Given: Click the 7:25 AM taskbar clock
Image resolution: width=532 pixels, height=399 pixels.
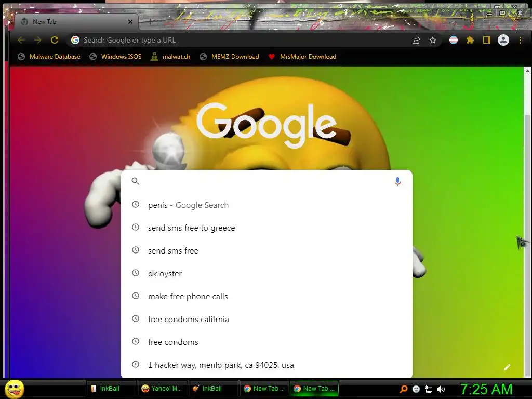Looking at the screenshot, I should [x=486, y=389].
